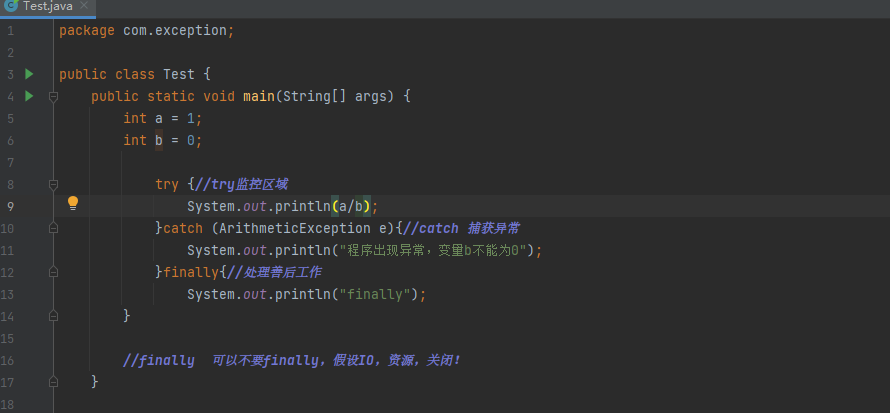
Task: Fold the try block on line 8
Action: click(x=54, y=184)
